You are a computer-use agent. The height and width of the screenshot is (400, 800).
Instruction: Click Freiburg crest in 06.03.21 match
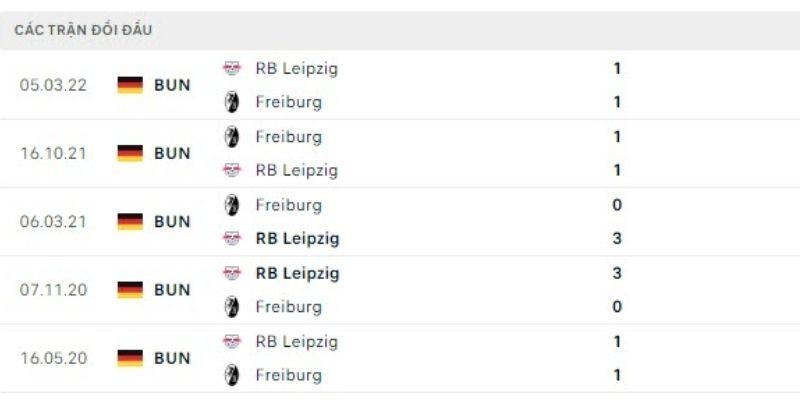(x=232, y=205)
